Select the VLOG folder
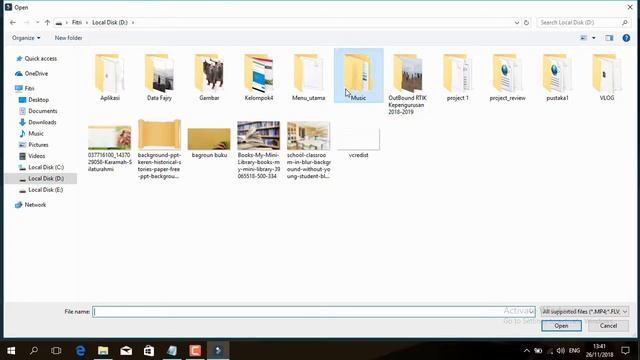Screen dimensions: 640x360 coord(607,78)
